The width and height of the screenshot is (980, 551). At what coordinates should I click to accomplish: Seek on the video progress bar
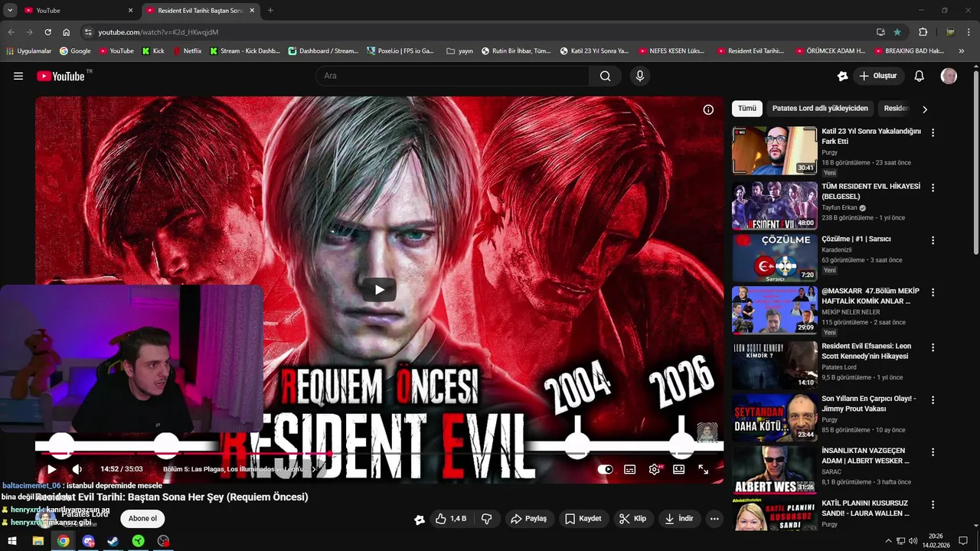point(379,454)
